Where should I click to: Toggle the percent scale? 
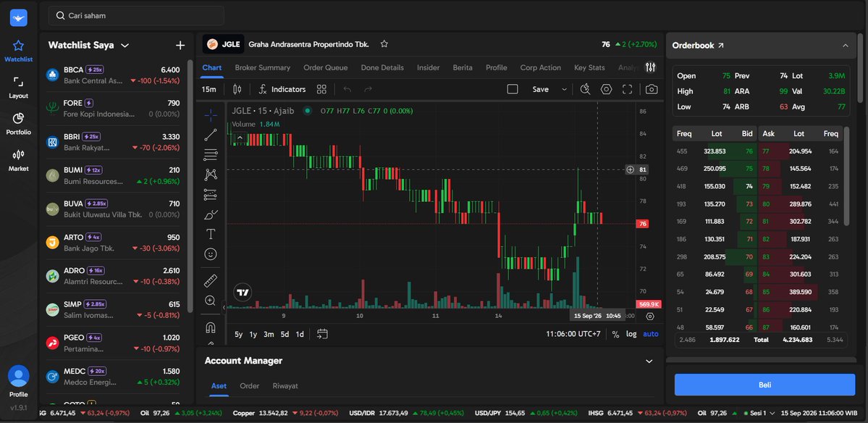[615, 334]
